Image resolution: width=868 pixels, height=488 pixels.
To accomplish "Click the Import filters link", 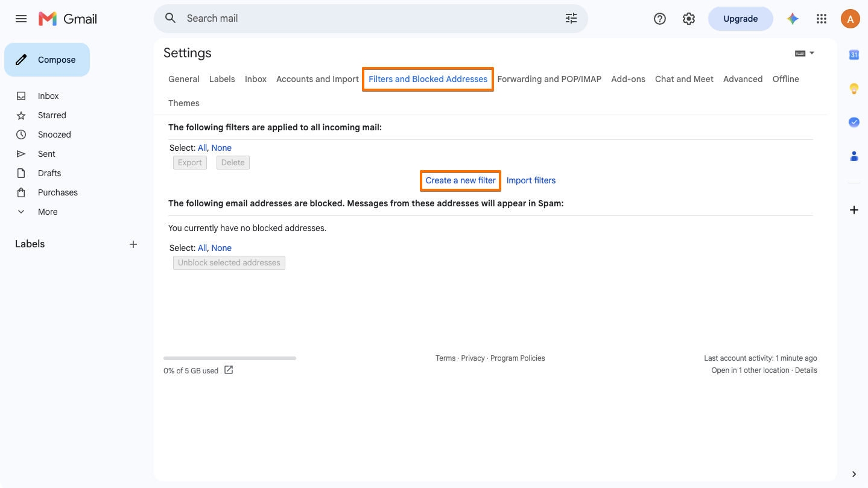I will pyautogui.click(x=531, y=180).
